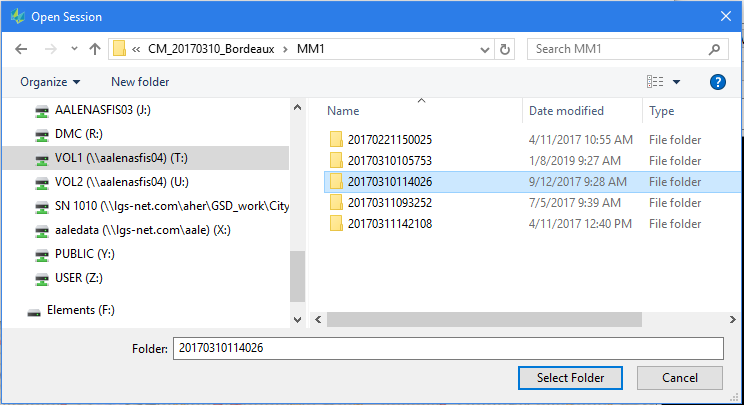Click the Cancel button
Viewport: 744px width, 405px height.
[679, 377]
